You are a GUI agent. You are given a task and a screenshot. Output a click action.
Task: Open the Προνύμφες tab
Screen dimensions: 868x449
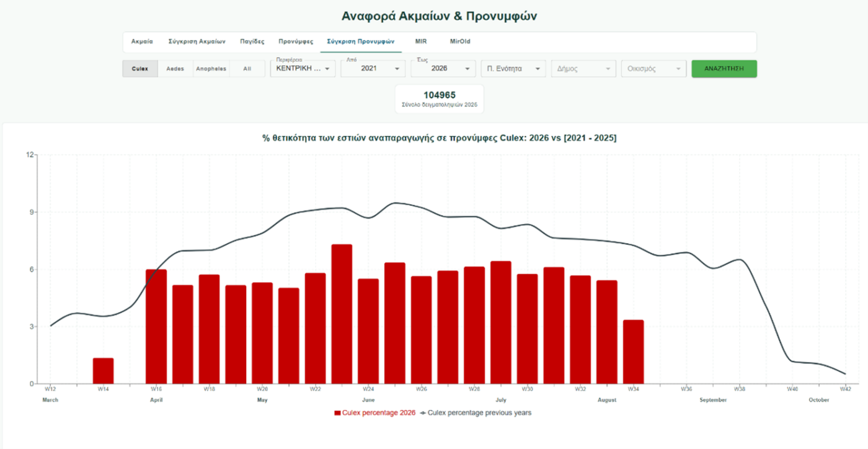(296, 42)
